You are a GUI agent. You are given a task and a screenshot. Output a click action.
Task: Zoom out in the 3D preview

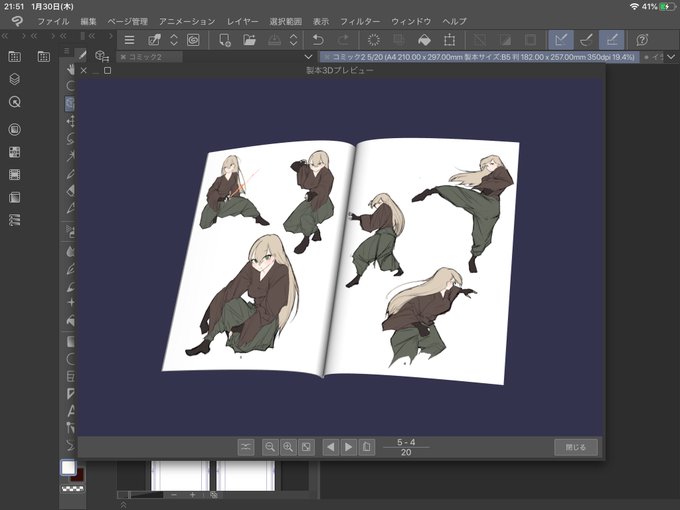(x=270, y=447)
